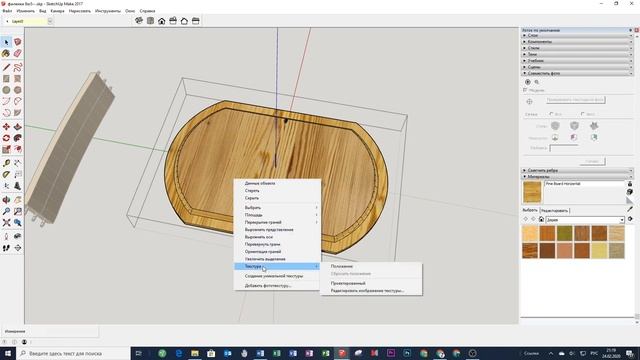Select the arrow Select tool
This screenshot has height=360, width=640.
pos(6,42)
